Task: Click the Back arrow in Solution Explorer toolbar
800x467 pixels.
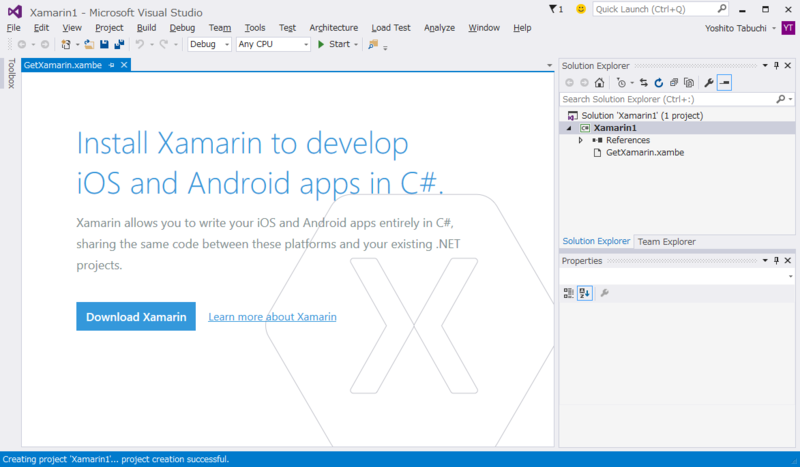Action: 569,83
